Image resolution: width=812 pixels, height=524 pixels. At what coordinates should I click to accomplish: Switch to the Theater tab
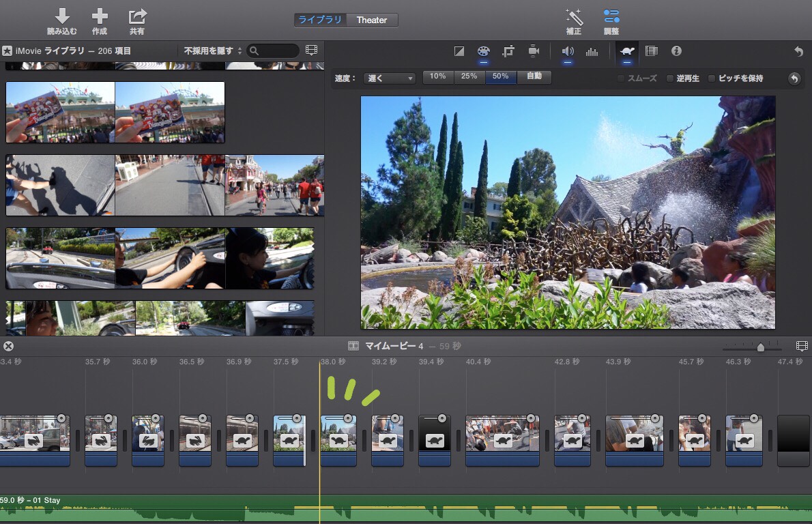372,20
